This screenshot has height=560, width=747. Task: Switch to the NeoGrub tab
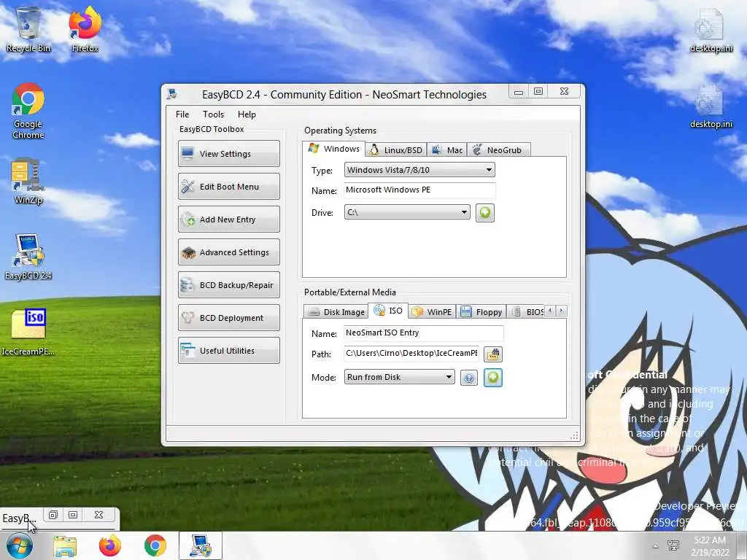498,150
